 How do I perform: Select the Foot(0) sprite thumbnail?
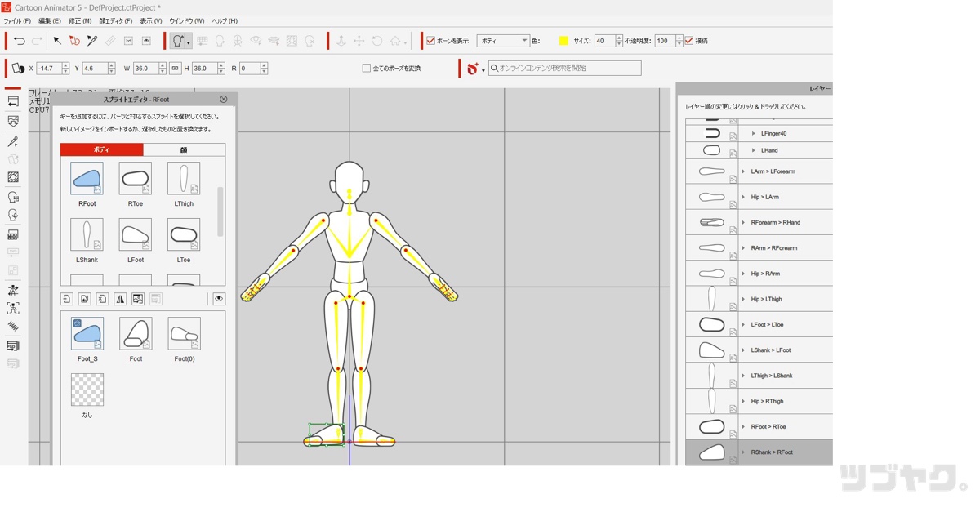click(185, 335)
